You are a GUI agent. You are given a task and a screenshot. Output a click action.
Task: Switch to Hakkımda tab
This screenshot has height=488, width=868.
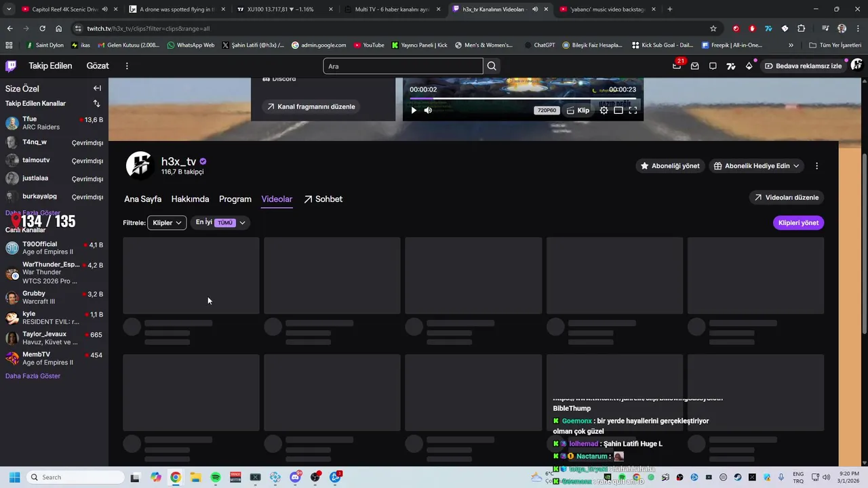click(x=190, y=199)
